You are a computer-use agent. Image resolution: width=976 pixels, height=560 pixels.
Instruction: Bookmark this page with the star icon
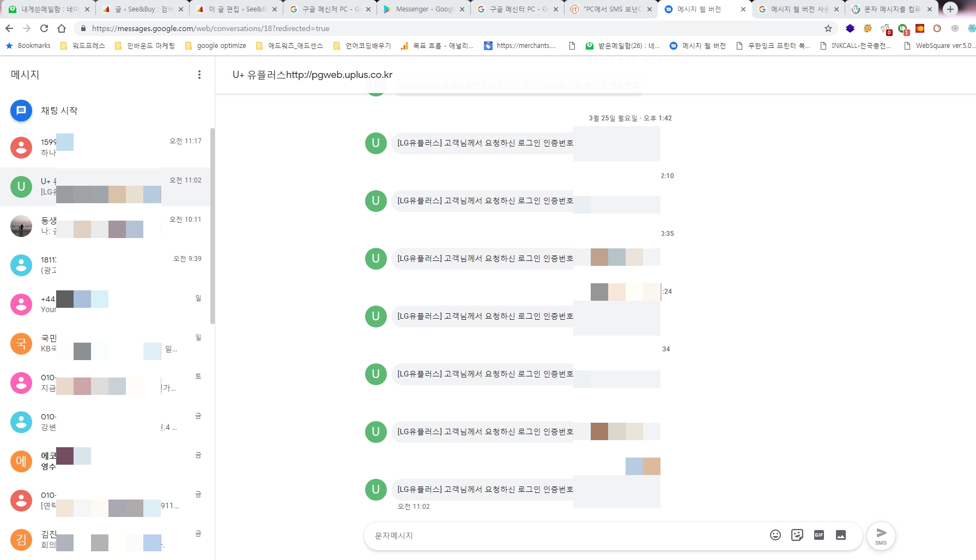828,28
